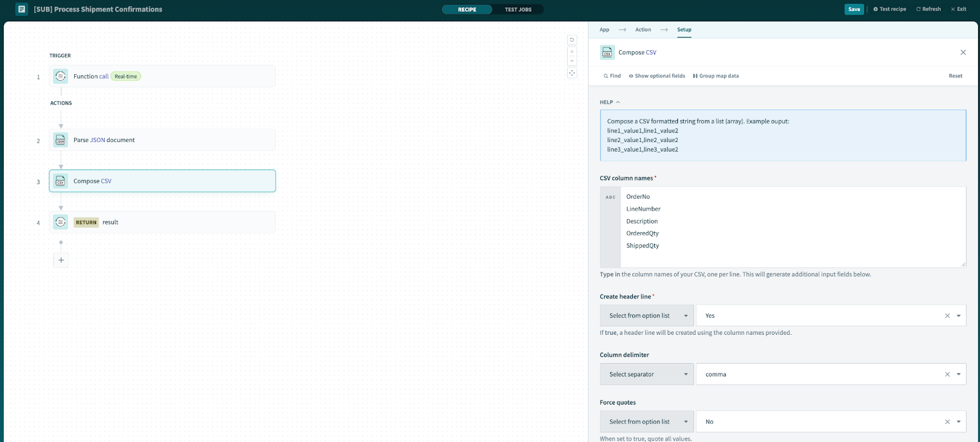Open the Force quotes No dropdown arrow

pyautogui.click(x=959, y=422)
